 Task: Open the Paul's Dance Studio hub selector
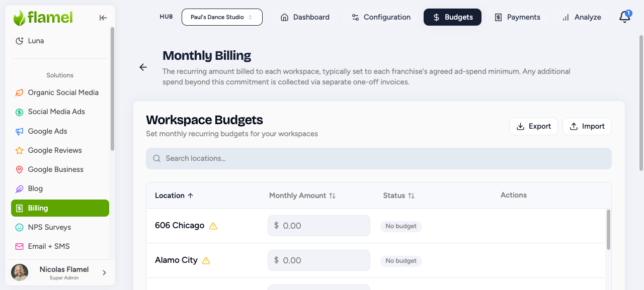(222, 17)
